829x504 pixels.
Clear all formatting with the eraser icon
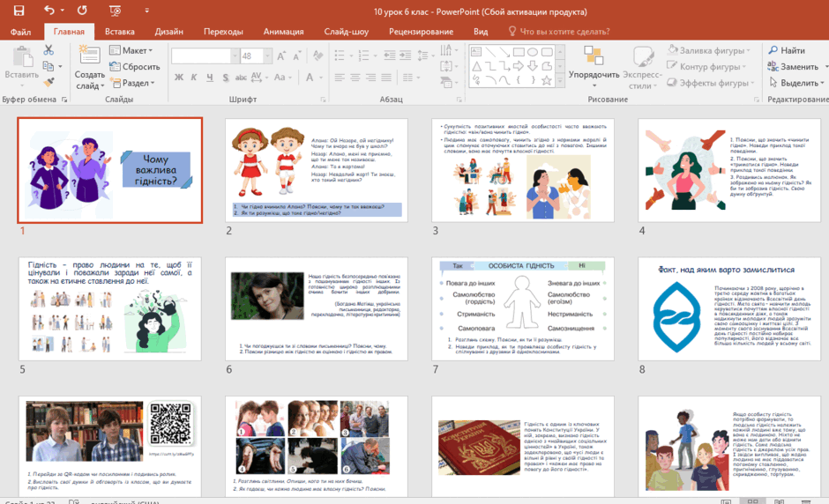pos(317,56)
